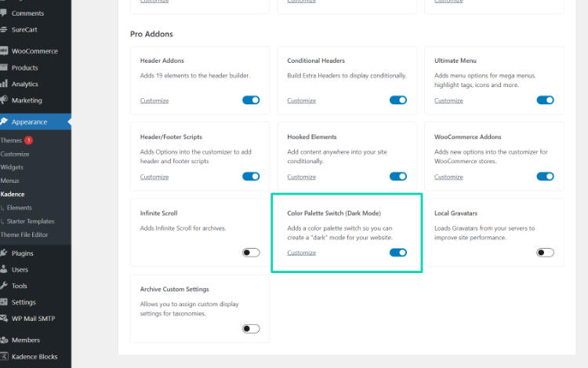Click the WooCommerce icon in sidebar
The image size is (588, 368).
[5, 51]
